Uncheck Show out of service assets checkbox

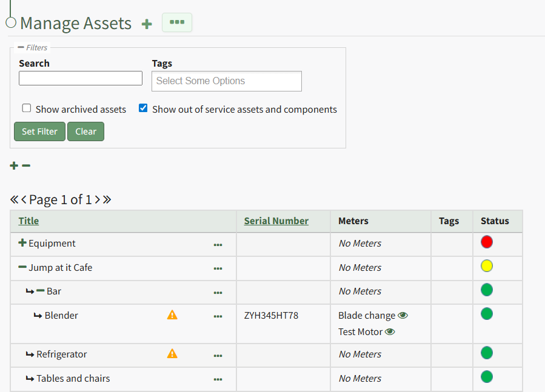[143, 108]
